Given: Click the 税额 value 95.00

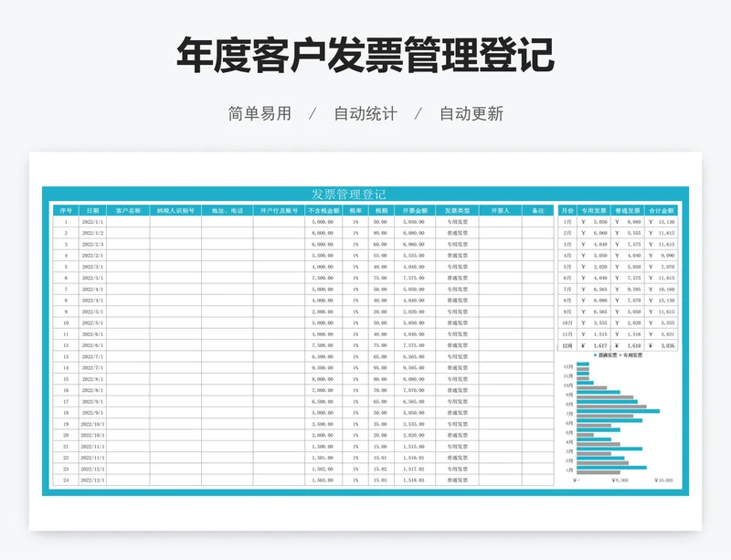Looking at the screenshot, I should click(380, 368).
